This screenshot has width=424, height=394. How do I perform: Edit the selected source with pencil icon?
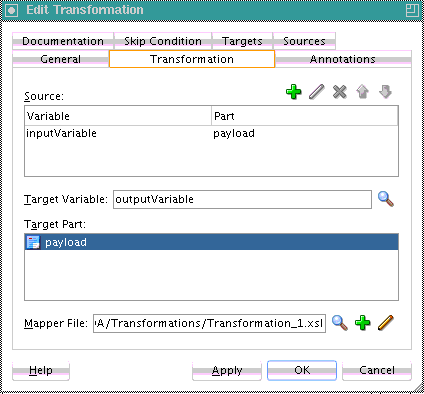point(316,92)
